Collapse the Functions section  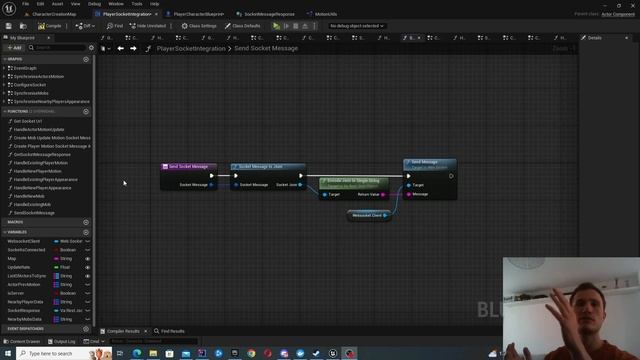pos(4,111)
